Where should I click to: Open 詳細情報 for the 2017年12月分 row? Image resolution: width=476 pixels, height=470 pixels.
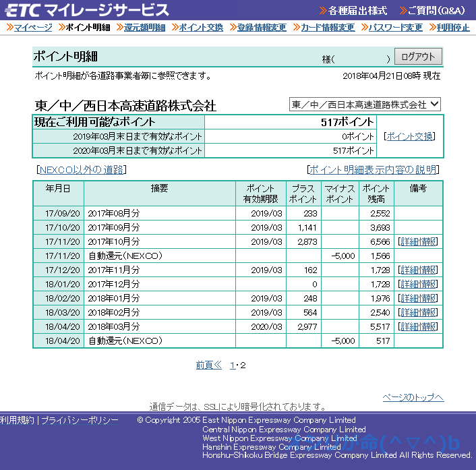(418, 284)
